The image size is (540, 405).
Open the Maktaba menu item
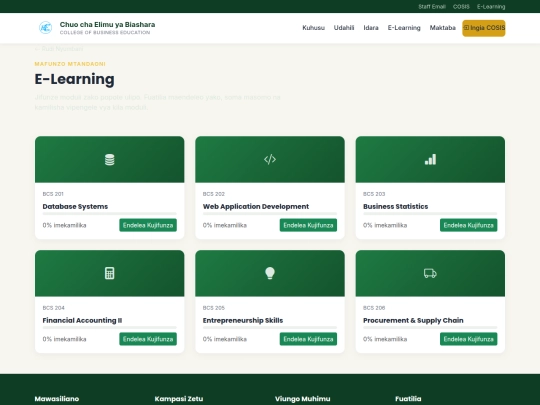(x=443, y=28)
